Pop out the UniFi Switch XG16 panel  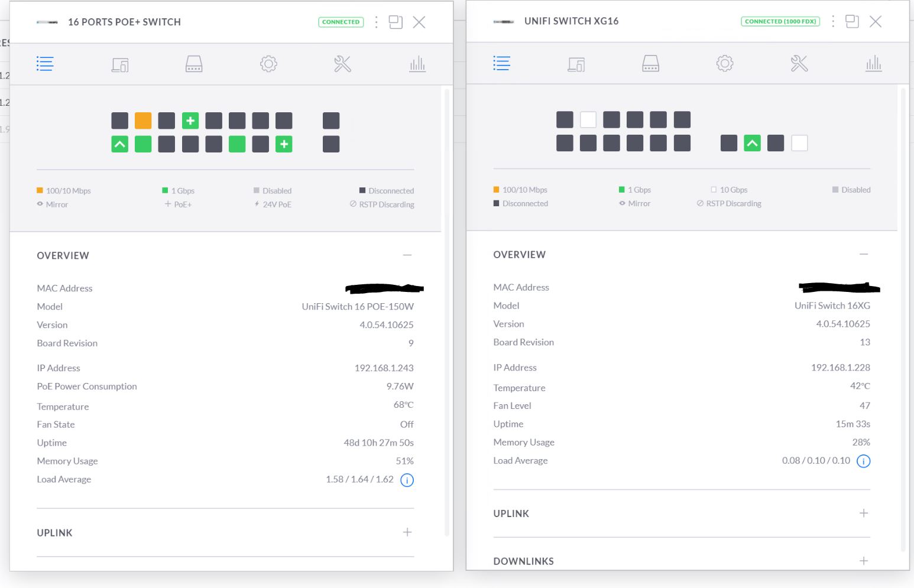[852, 21]
